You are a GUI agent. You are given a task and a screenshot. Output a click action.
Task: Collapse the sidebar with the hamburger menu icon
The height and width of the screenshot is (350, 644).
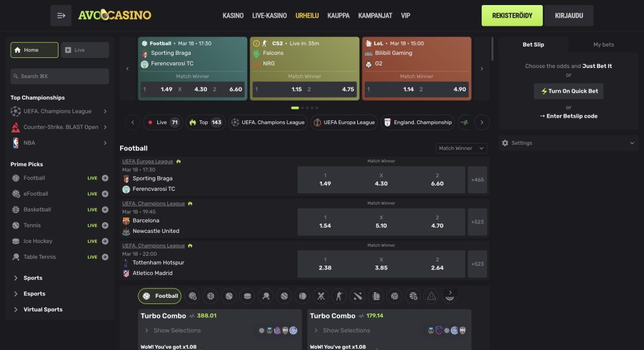coord(61,16)
